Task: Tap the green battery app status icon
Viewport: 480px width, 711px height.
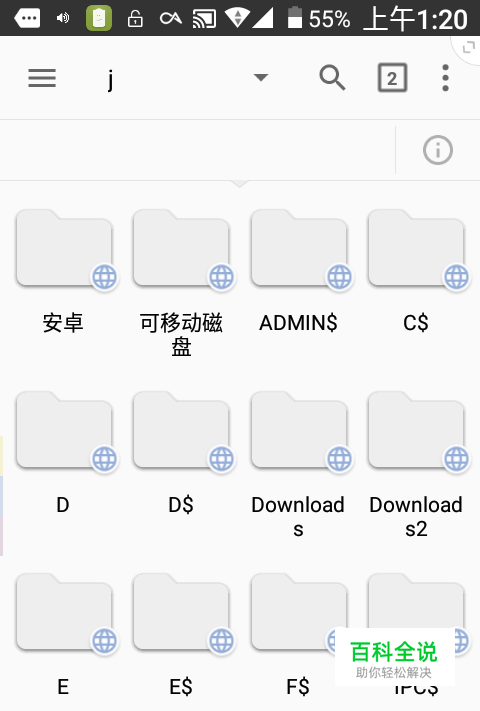Action: point(99,19)
